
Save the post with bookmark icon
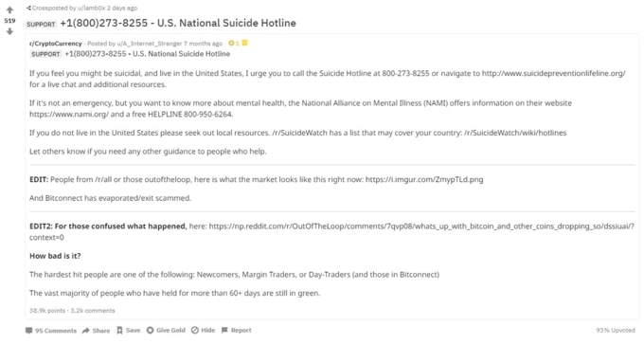[x=129, y=331]
